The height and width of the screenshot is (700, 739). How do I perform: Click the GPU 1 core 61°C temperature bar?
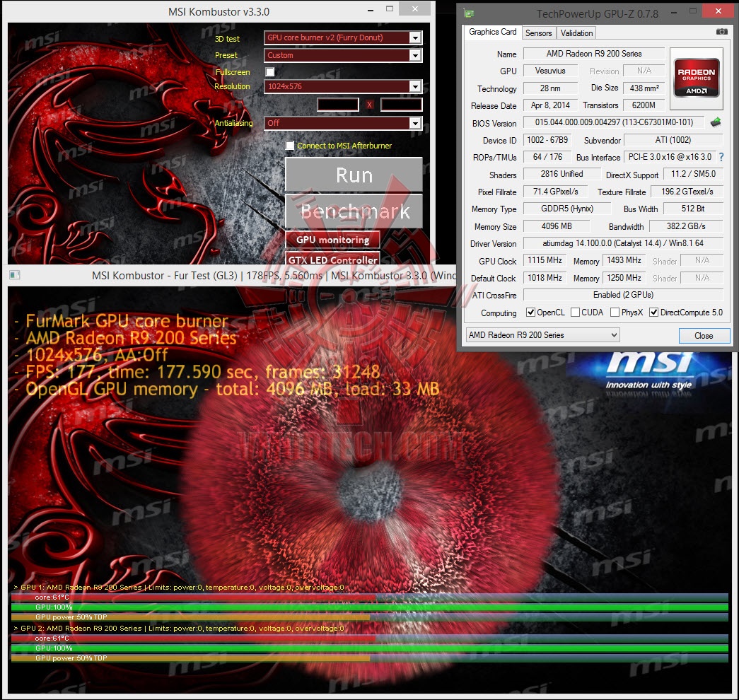(369, 597)
